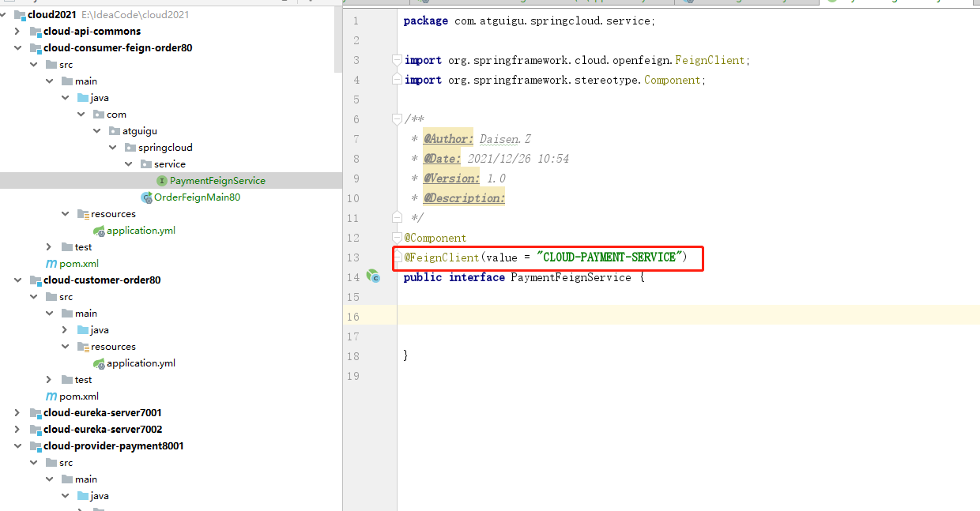Image resolution: width=980 pixels, height=511 pixels.
Task: Click the @Component annotation on line 12
Action: click(x=435, y=238)
